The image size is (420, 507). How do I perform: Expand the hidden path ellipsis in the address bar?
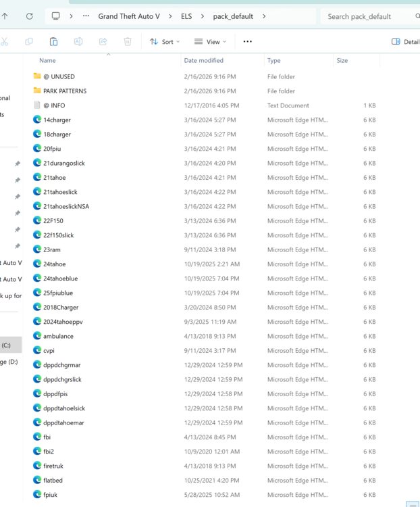click(x=86, y=16)
